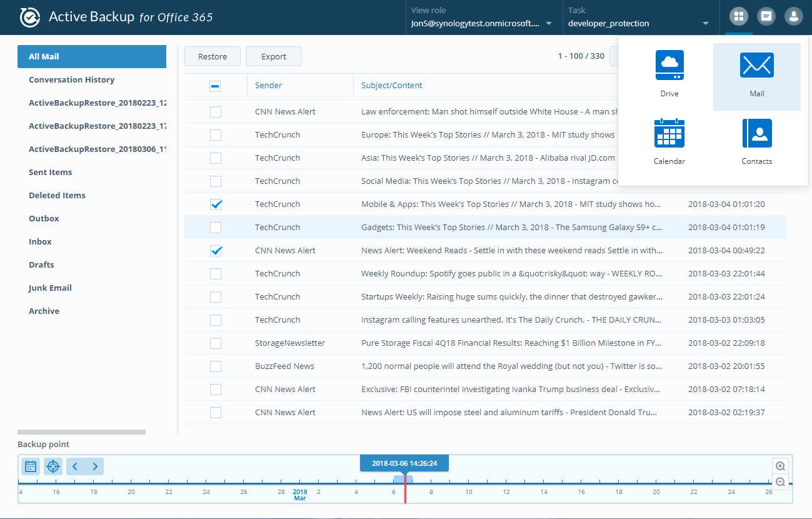
Task: Zoom in on the backup timeline
Action: click(779, 465)
